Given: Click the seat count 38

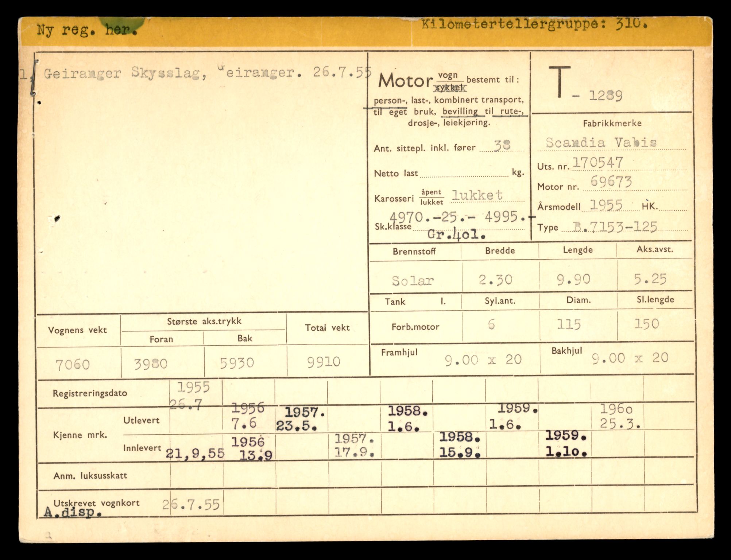Looking at the screenshot, I should tap(502, 145).
